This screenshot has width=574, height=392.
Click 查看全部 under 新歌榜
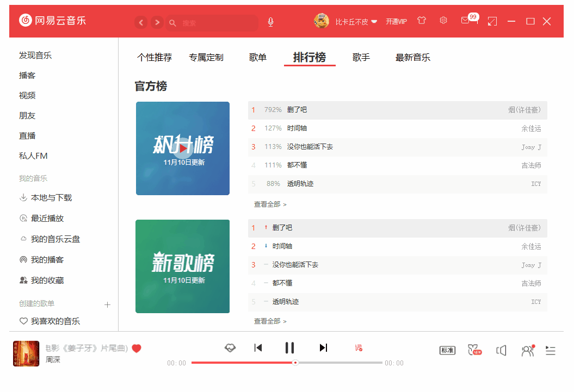click(270, 321)
